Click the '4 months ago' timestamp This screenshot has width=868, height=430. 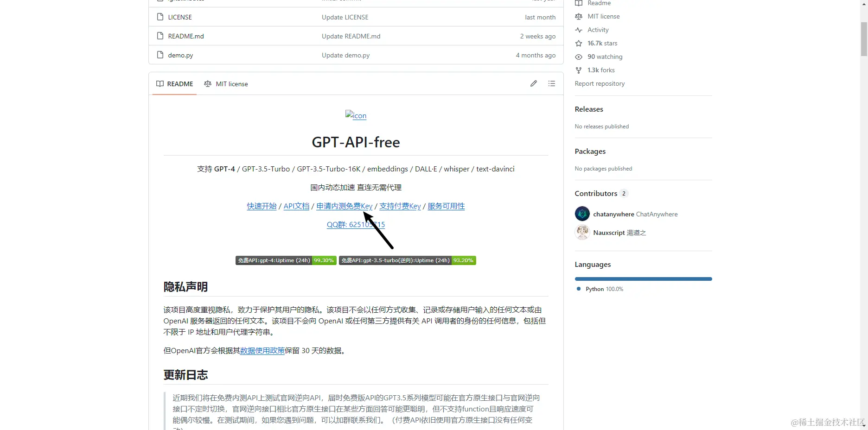536,55
